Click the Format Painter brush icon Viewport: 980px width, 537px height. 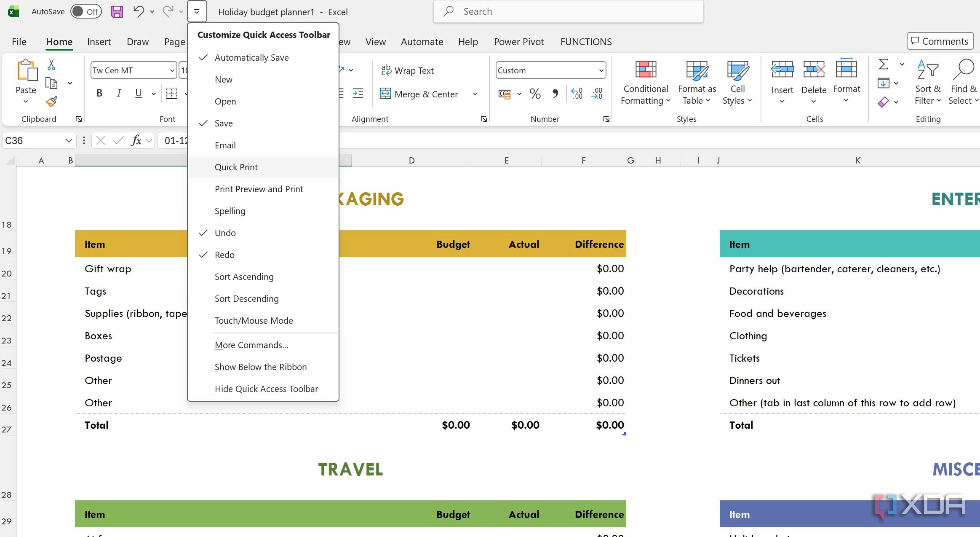[x=51, y=102]
